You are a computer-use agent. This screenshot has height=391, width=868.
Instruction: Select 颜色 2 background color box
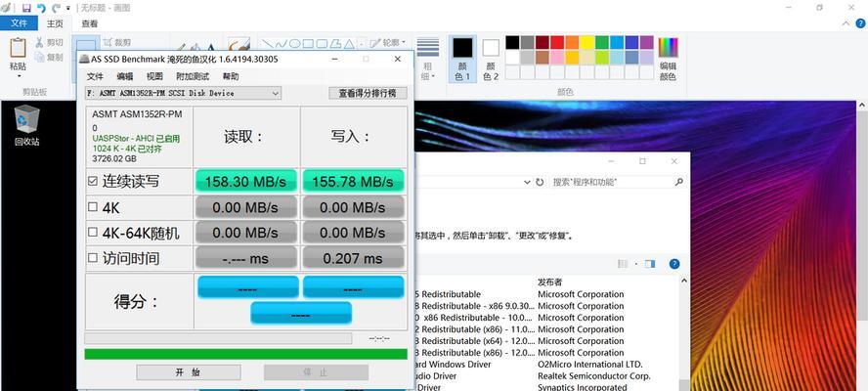pyautogui.click(x=491, y=58)
